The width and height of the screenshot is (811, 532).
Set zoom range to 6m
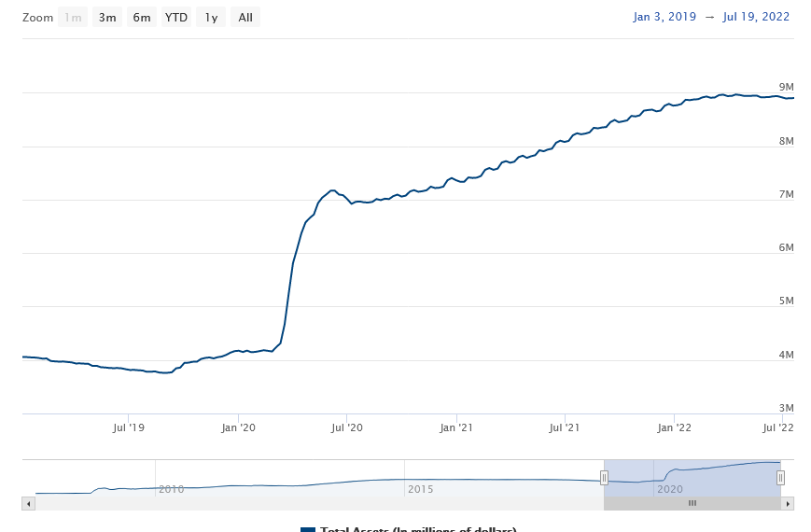(x=142, y=17)
